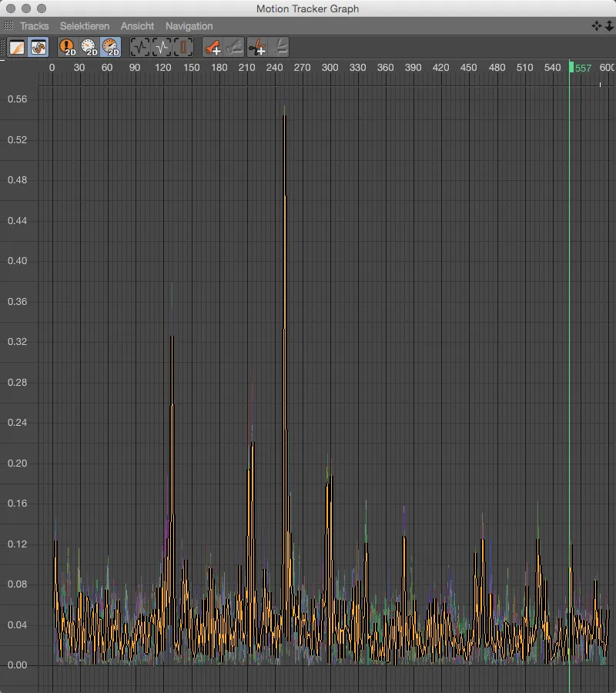Viewport: 616px width, 693px height.
Task: Toggle the highlighted curve graph mode icon
Action: (x=38, y=47)
